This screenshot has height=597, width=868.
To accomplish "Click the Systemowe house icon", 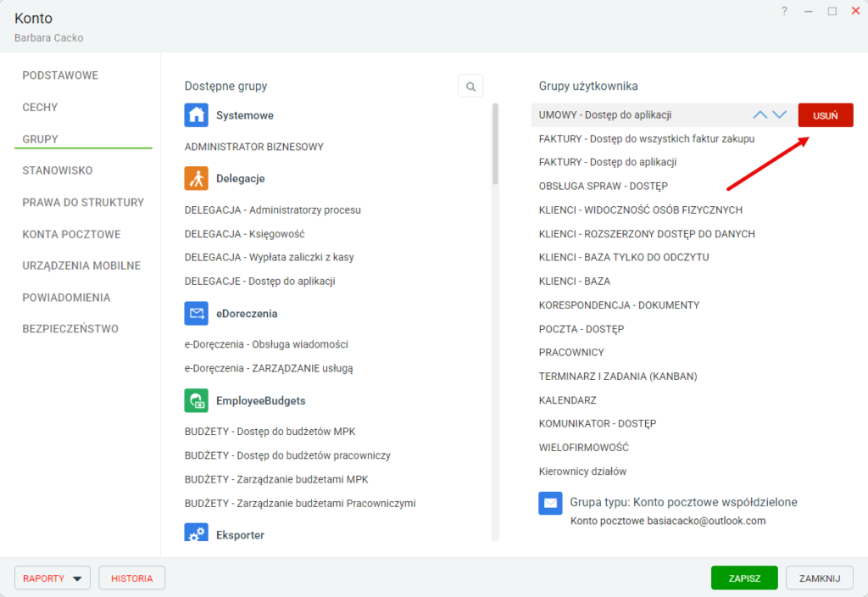I will [196, 115].
